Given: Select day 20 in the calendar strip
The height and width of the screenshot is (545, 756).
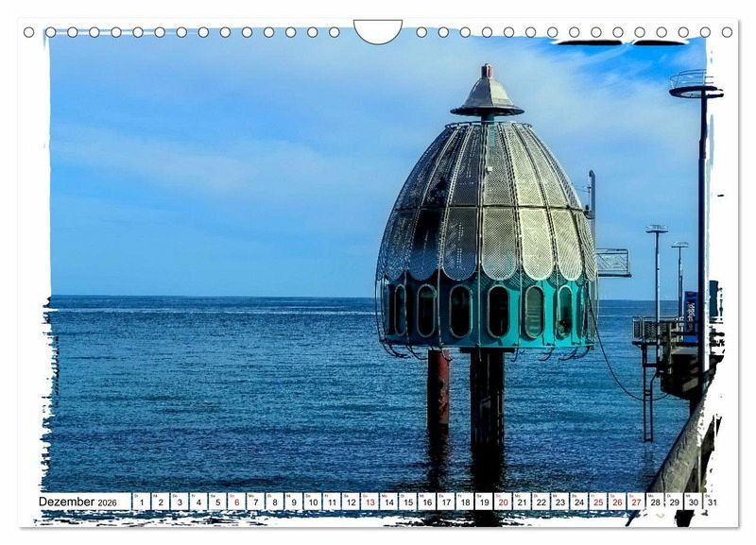Looking at the screenshot, I should 503,502.
